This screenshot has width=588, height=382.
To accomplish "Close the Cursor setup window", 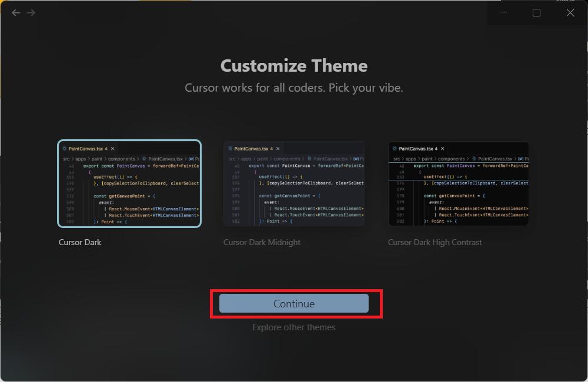I will click(x=570, y=13).
